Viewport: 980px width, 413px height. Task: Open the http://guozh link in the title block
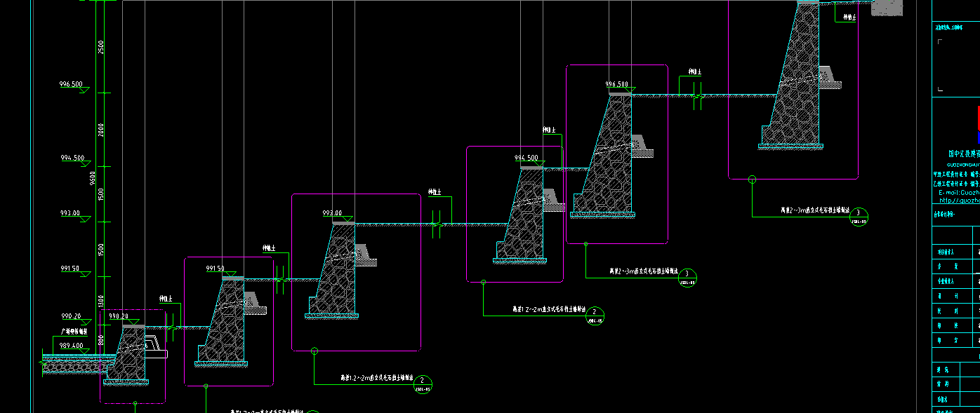[x=959, y=199]
